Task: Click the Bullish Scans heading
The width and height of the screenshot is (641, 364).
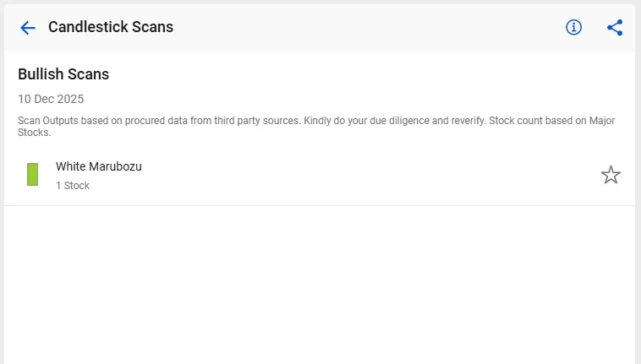Action: (x=63, y=74)
